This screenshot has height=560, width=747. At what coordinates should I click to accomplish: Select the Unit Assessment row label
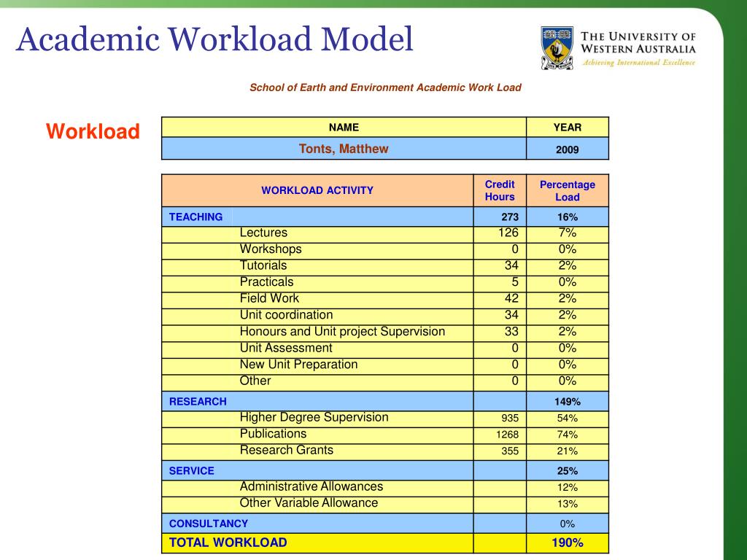coord(286,348)
